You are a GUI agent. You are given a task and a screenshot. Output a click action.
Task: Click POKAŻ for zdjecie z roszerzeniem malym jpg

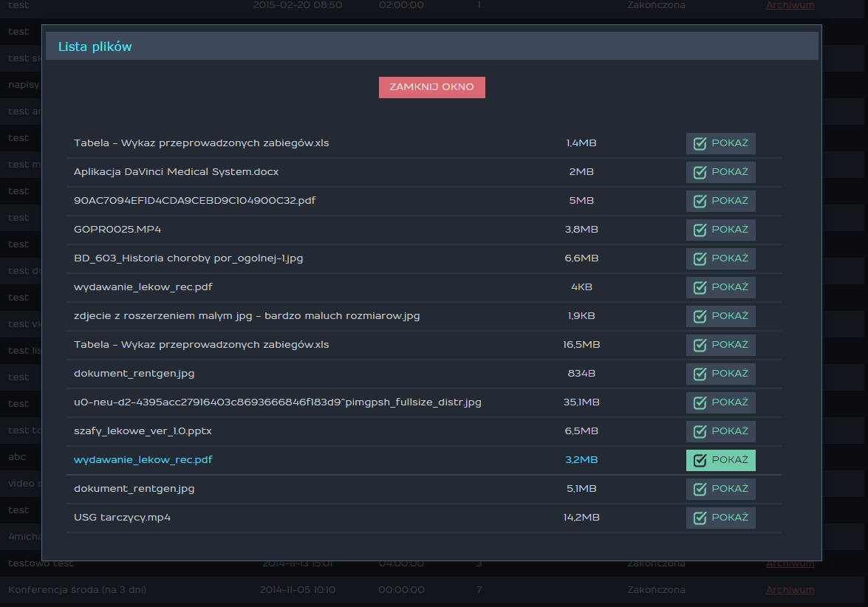click(x=721, y=316)
